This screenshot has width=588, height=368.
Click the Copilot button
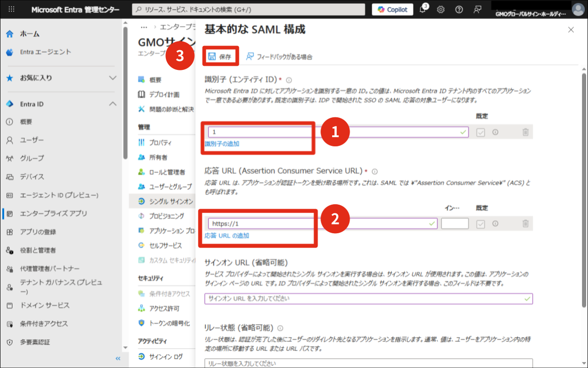[392, 10]
